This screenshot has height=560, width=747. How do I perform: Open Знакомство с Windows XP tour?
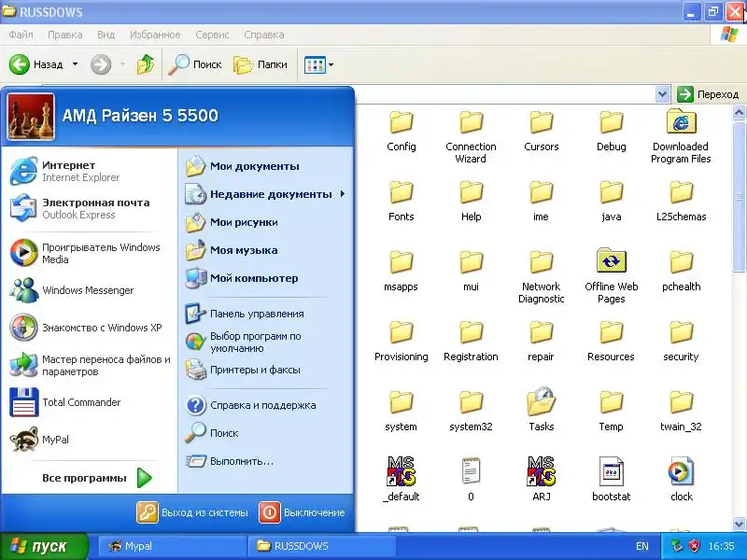[x=89, y=328]
